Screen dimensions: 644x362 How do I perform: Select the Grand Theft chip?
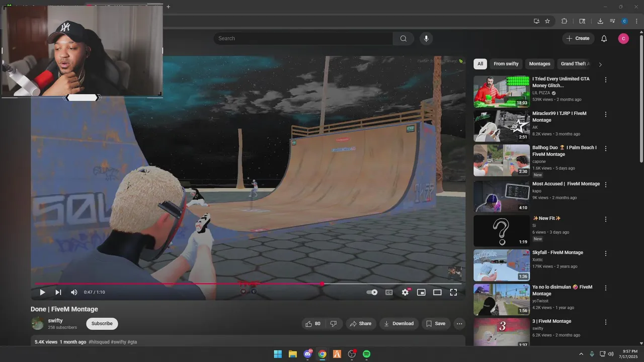(x=574, y=64)
